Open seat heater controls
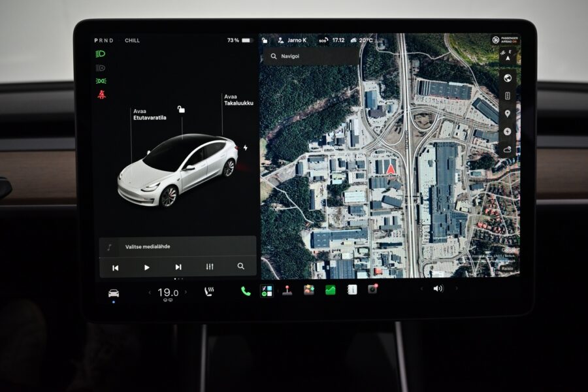The image size is (588, 392). pyautogui.click(x=209, y=291)
